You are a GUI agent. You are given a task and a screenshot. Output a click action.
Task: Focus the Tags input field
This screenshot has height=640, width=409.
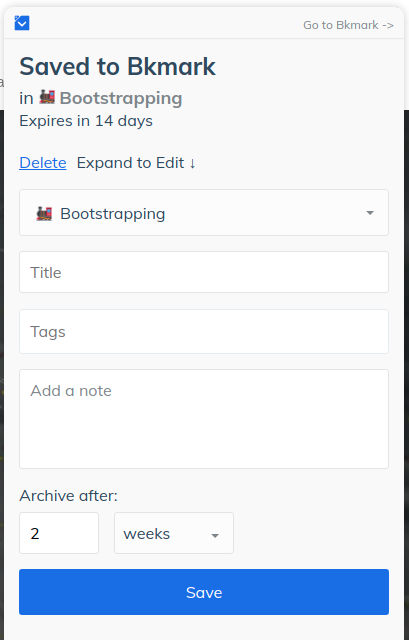pos(204,331)
